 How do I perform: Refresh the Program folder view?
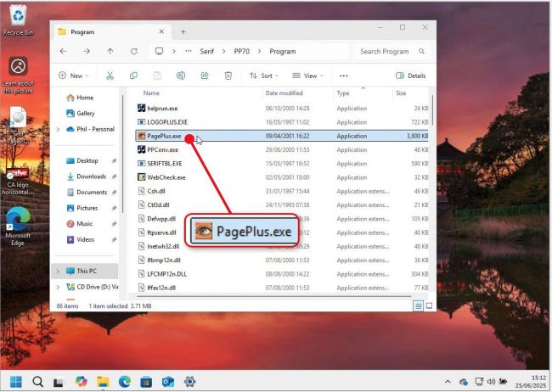coord(133,52)
